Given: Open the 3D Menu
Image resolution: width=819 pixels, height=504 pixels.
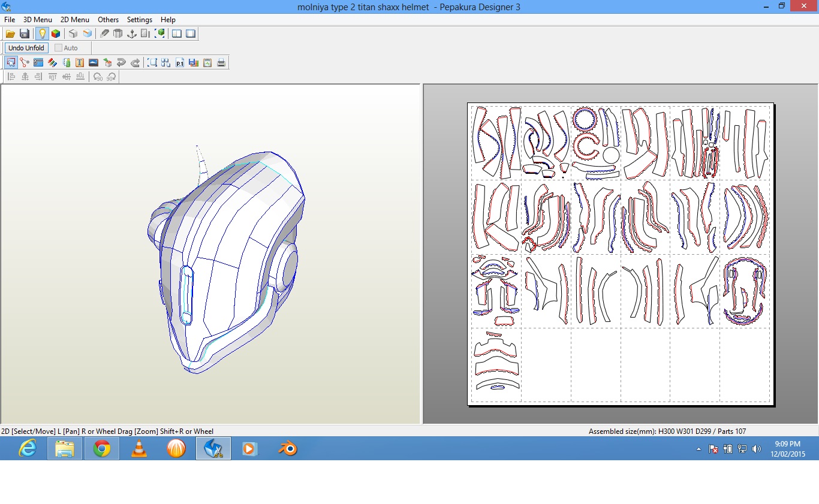Looking at the screenshot, I should click(37, 20).
